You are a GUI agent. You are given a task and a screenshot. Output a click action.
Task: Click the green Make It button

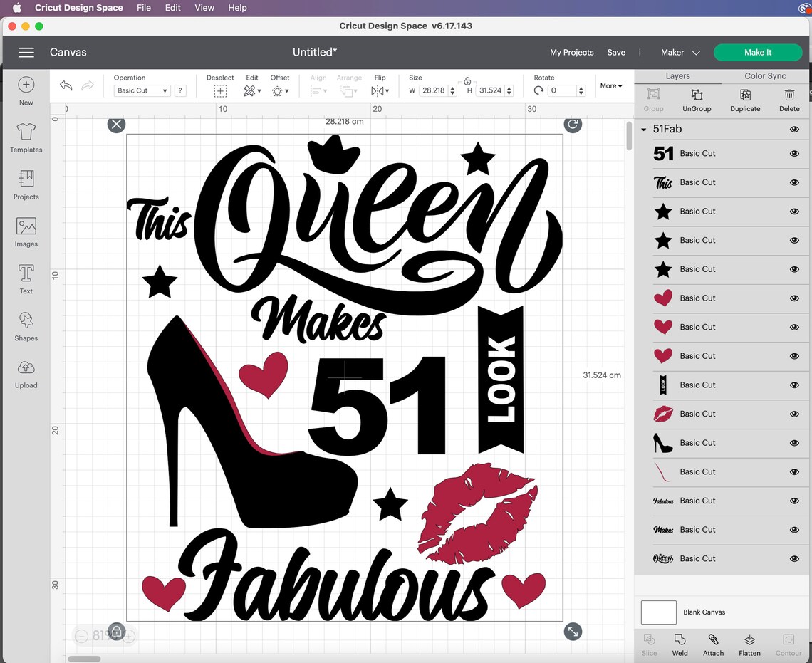pyautogui.click(x=757, y=52)
